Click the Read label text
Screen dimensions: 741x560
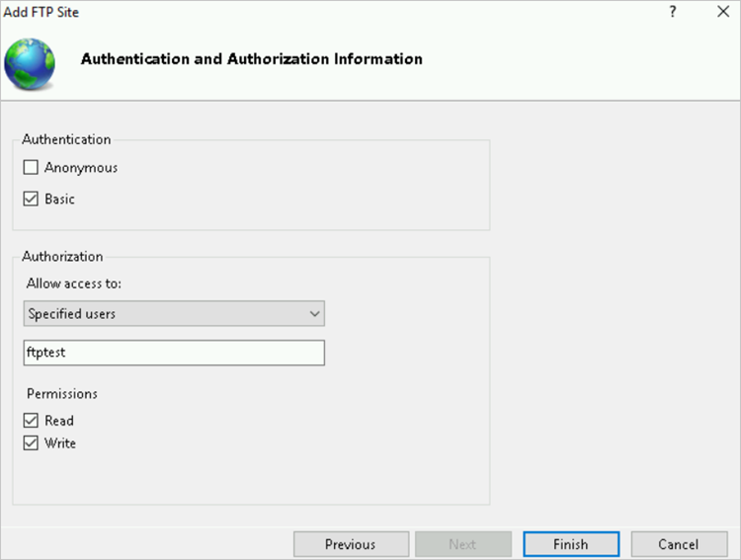(59, 421)
